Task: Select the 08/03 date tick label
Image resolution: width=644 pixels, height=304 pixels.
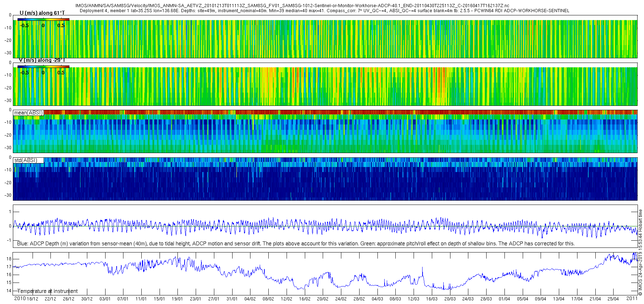Action: click(x=395, y=299)
